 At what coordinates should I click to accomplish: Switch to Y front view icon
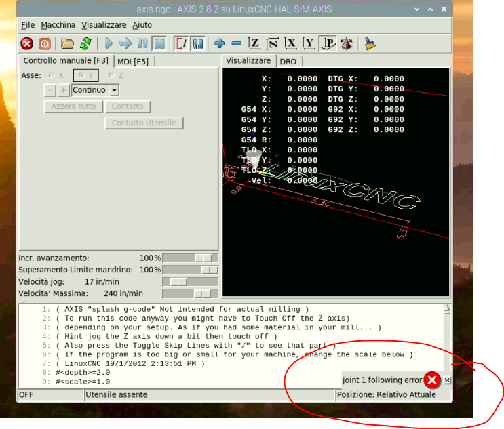(x=309, y=43)
